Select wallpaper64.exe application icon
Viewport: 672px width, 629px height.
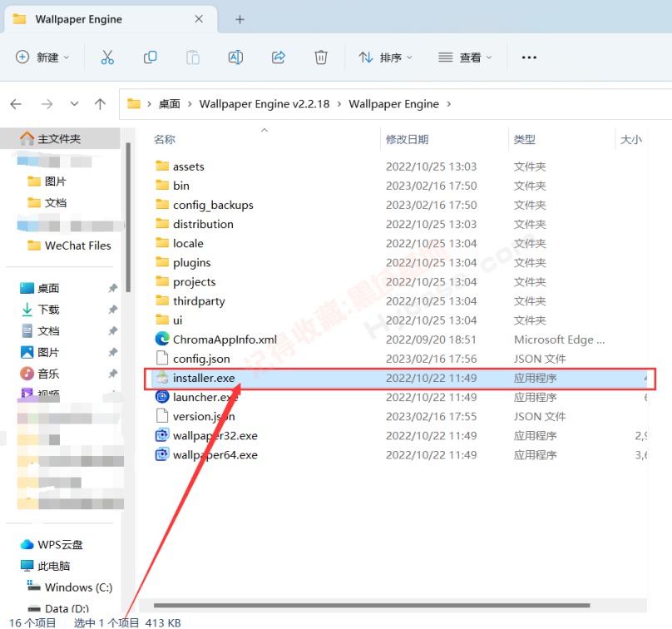pos(162,454)
